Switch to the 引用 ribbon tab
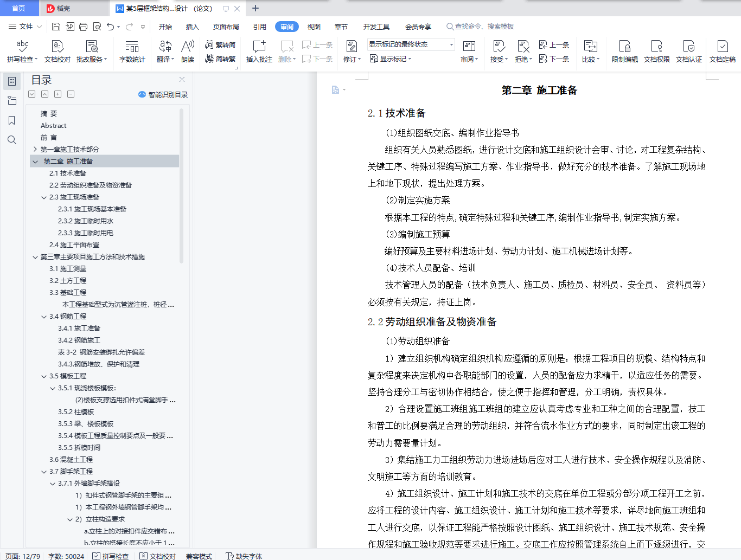This screenshot has height=560, width=741. coord(260,27)
